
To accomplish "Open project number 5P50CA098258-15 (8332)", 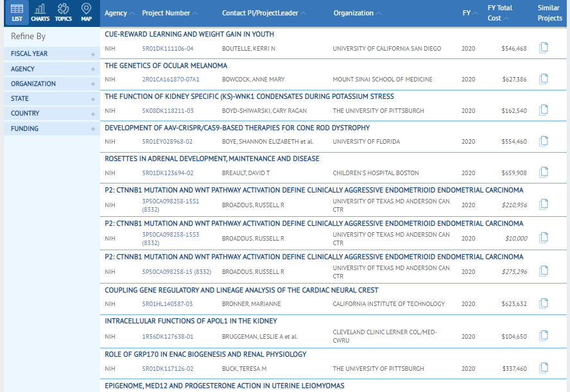I will (177, 272).
